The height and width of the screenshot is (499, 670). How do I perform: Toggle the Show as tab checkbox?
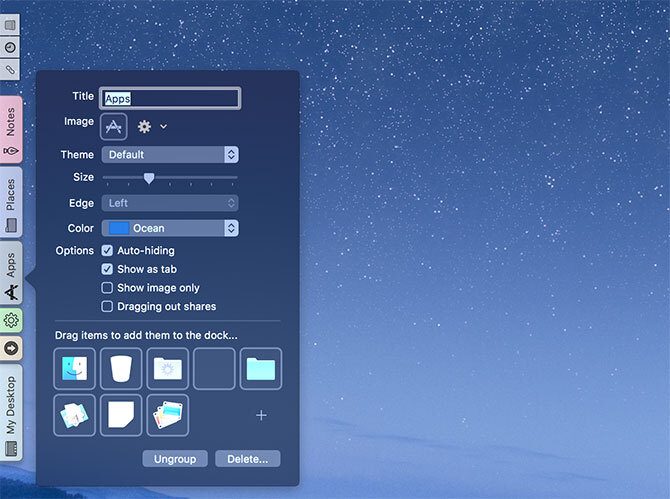coord(107,269)
